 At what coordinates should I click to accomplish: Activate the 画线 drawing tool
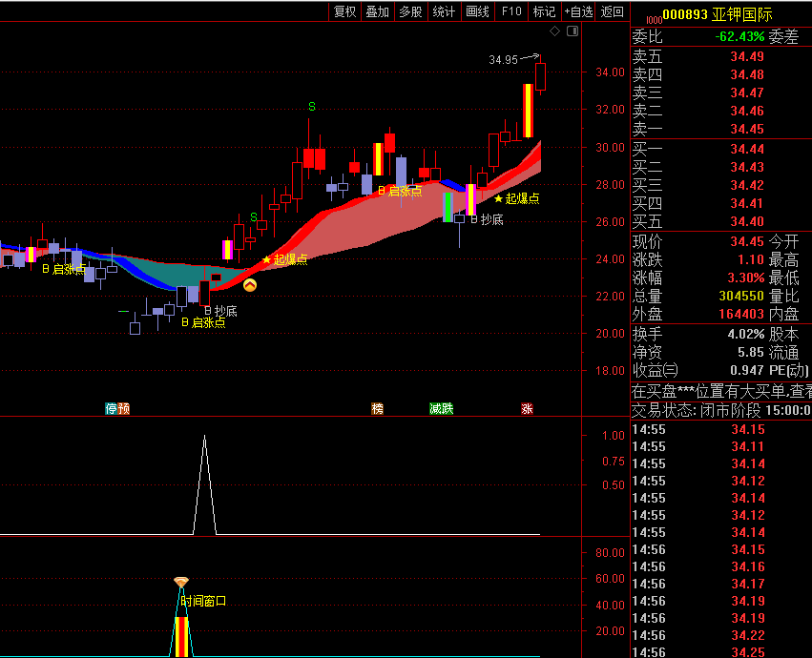coord(477,11)
